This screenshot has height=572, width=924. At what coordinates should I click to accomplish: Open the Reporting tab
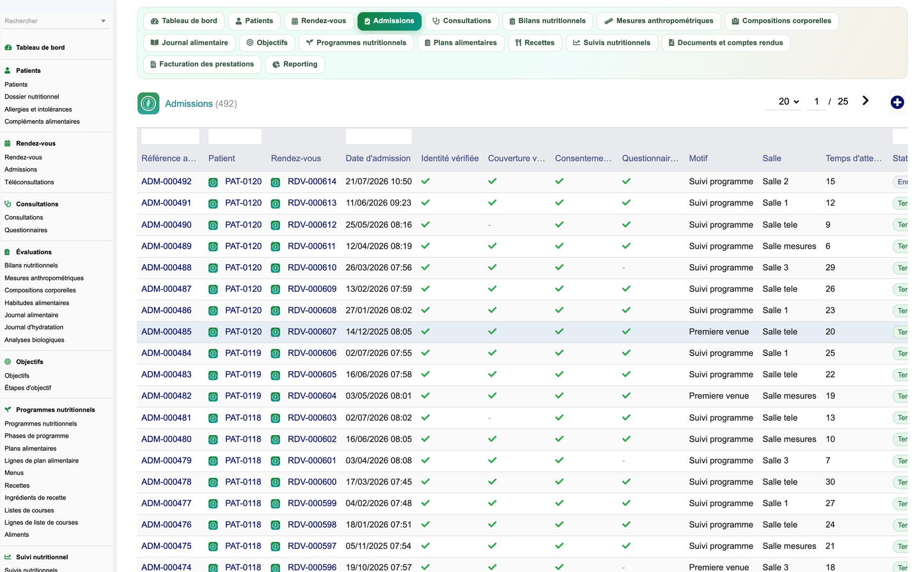295,64
